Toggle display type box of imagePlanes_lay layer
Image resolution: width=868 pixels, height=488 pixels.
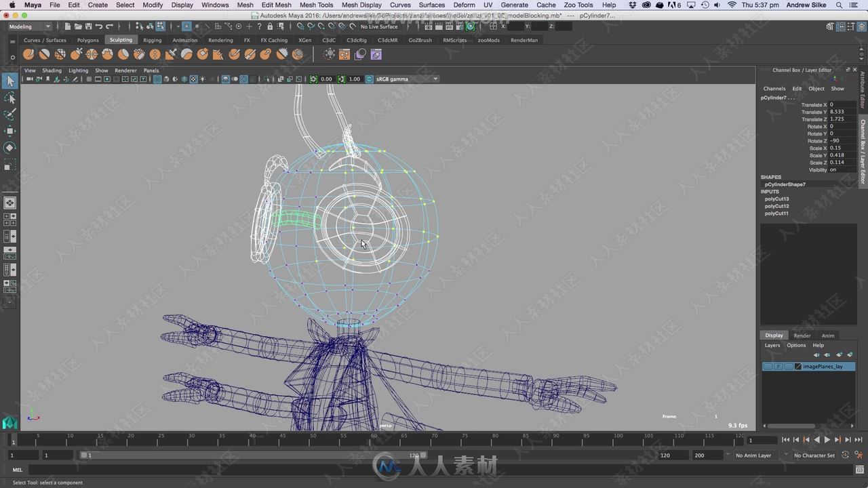789,367
